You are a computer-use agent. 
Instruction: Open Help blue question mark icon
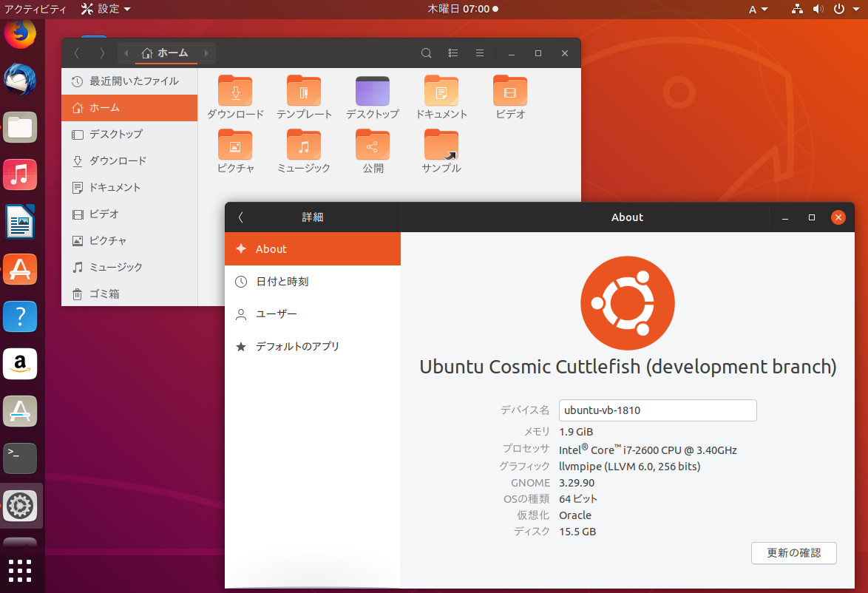(x=20, y=316)
